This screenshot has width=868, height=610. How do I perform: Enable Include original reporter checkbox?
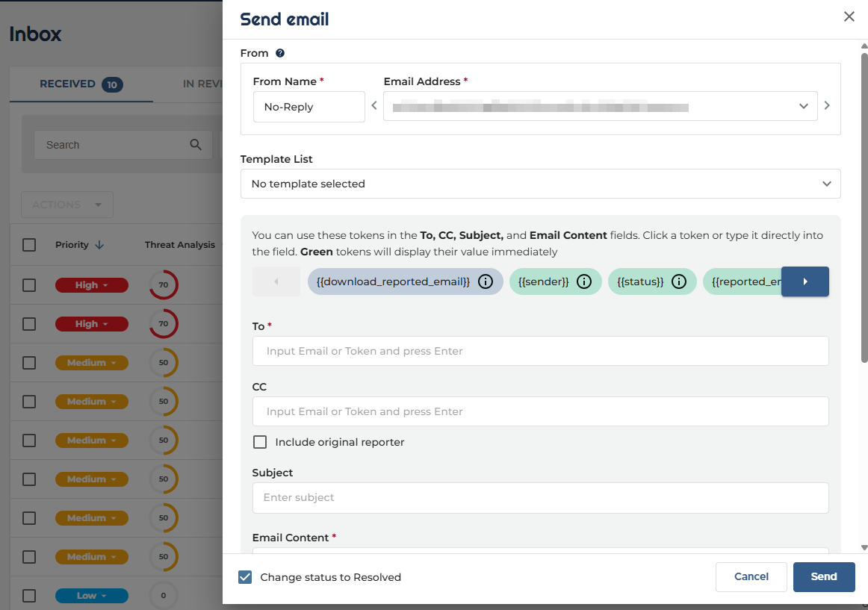point(260,442)
